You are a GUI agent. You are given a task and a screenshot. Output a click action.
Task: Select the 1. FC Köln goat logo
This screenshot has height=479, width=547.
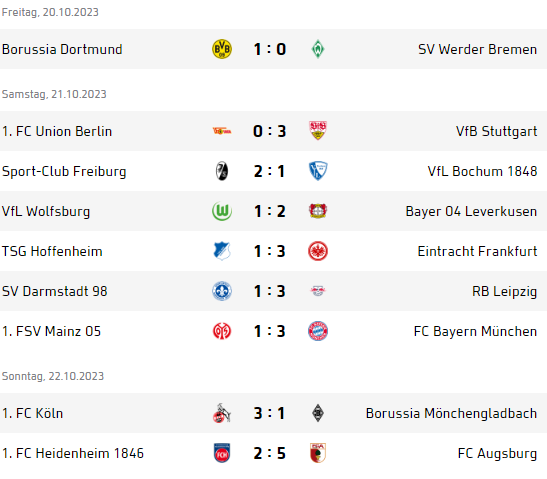(x=222, y=413)
